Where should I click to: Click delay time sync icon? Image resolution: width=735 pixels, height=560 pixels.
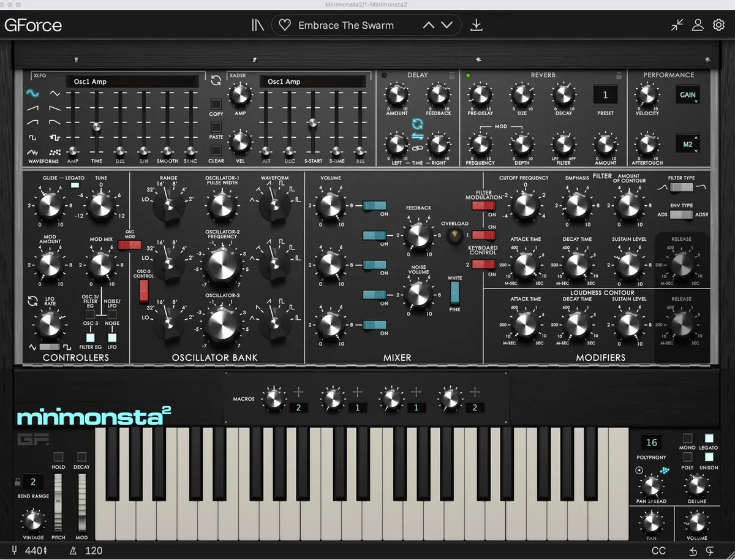(417, 123)
